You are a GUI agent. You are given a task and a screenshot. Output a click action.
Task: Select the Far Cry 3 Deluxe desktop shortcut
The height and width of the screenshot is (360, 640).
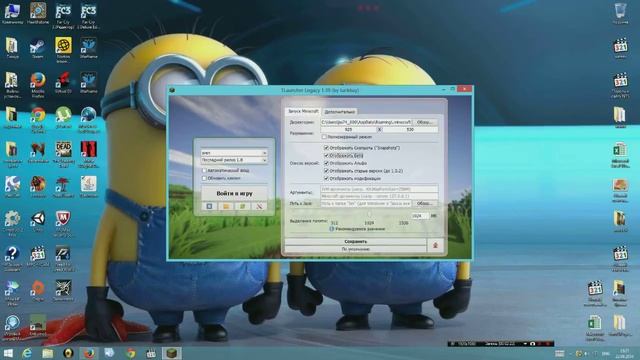tap(88, 16)
